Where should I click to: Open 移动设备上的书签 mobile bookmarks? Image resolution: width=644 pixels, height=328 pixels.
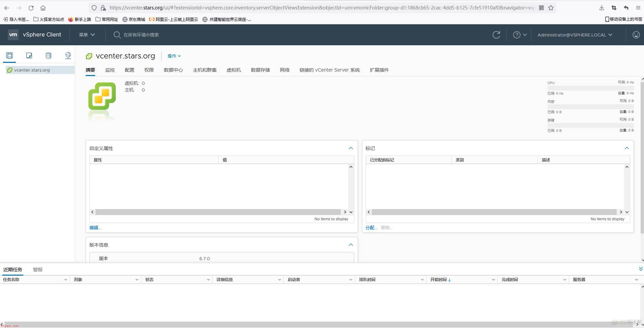point(624,19)
